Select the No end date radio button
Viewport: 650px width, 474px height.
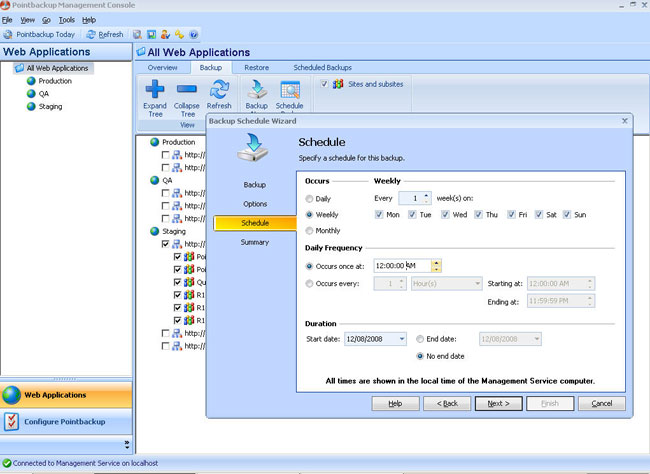tap(420, 356)
